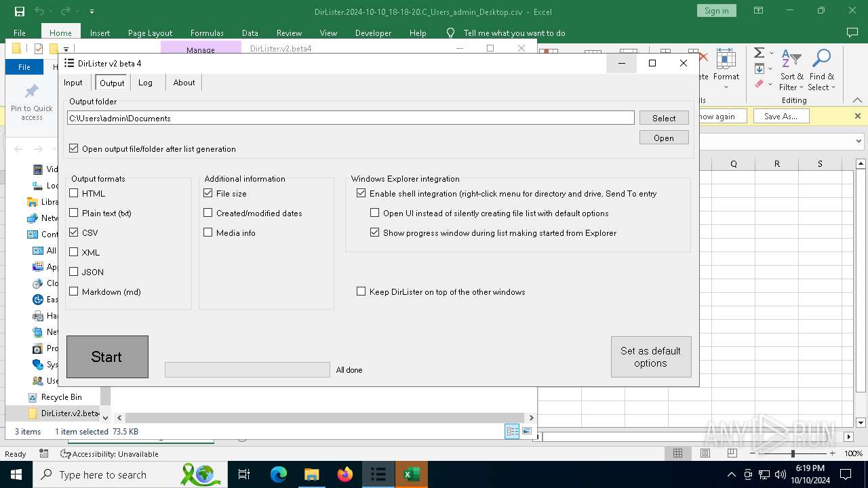This screenshot has width=868, height=488.
Task: Enable the Plain text (txt) output format
Action: (x=74, y=213)
